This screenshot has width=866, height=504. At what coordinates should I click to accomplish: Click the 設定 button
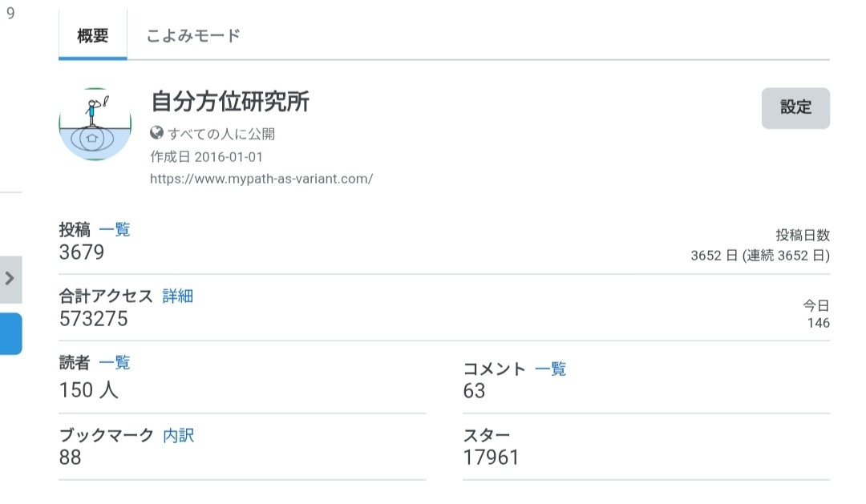pyautogui.click(x=795, y=107)
